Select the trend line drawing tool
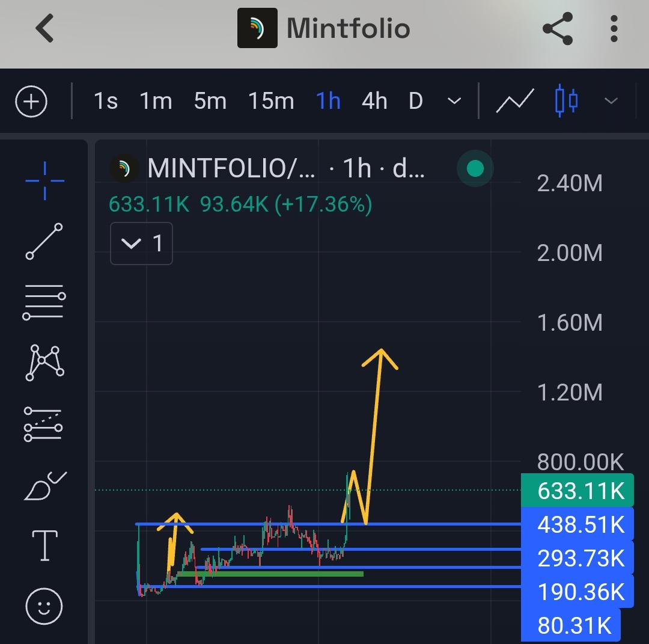This screenshot has width=649, height=644. [44, 241]
